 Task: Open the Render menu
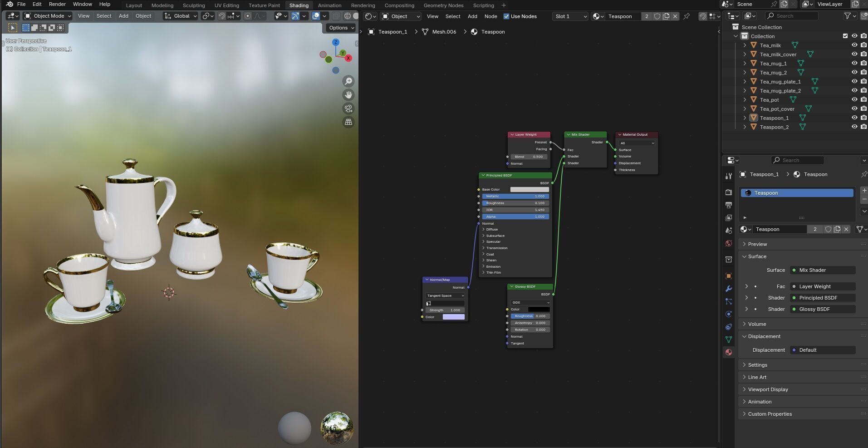pyautogui.click(x=57, y=4)
